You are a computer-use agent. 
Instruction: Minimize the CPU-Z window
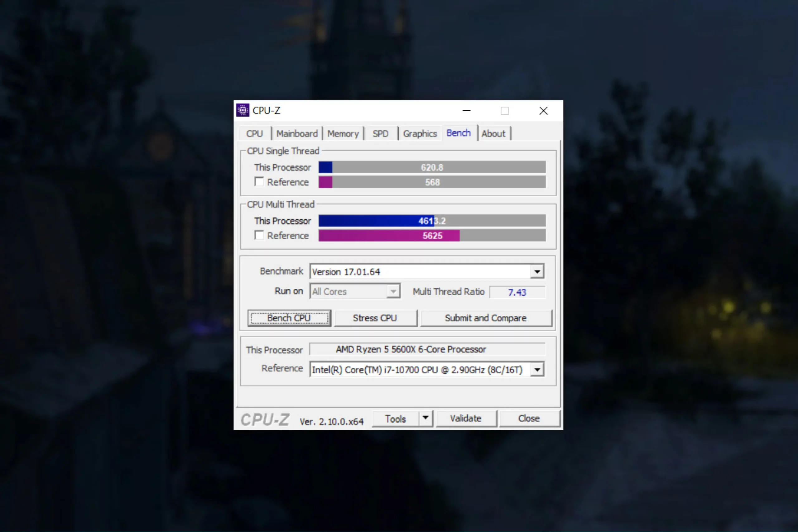tap(467, 111)
